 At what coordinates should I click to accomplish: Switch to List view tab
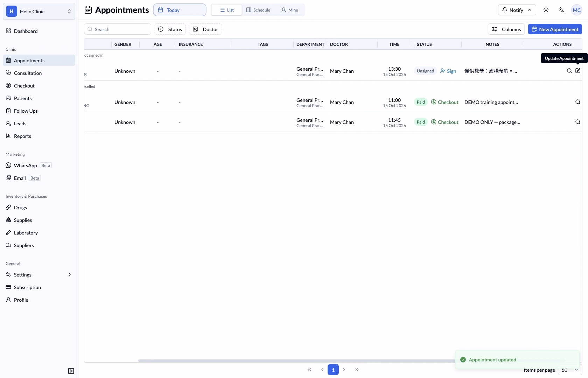point(226,10)
